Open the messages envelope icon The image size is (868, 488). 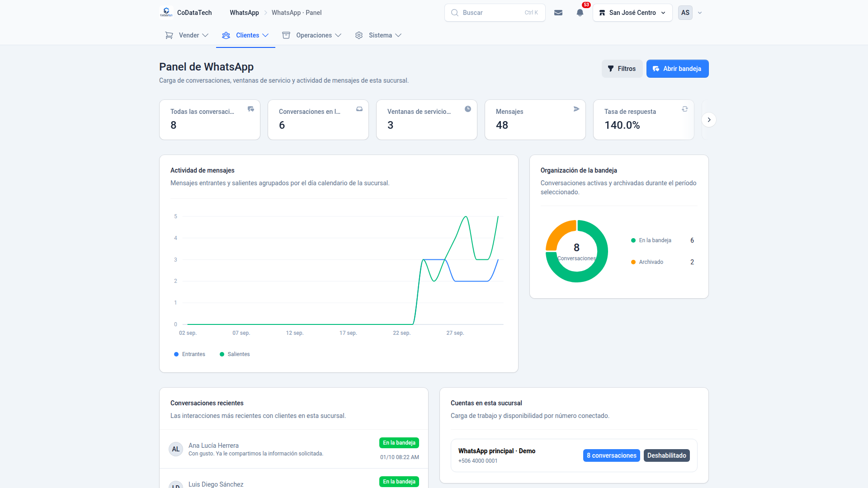[558, 13]
